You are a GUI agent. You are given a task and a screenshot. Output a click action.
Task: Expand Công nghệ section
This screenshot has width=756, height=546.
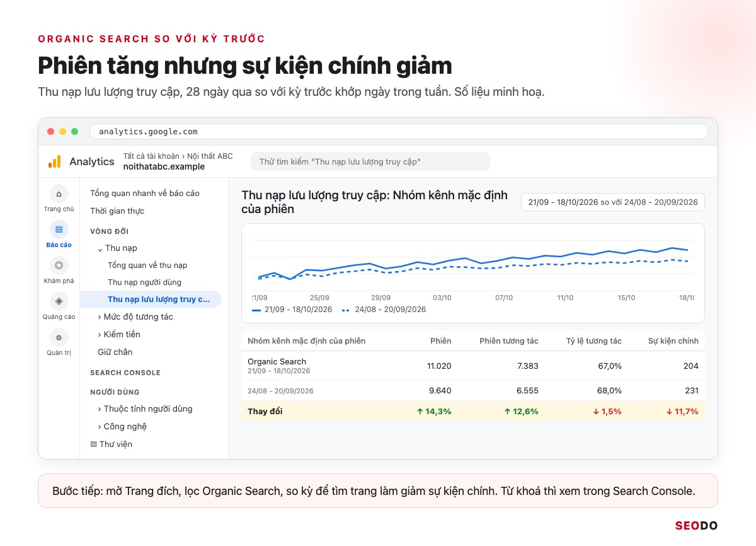[122, 426]
